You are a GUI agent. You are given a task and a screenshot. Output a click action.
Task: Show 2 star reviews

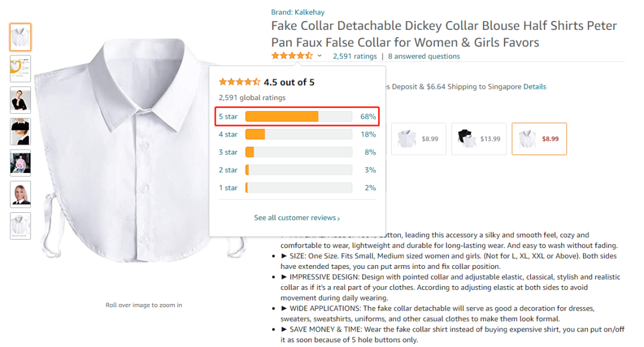click(228, 170)
